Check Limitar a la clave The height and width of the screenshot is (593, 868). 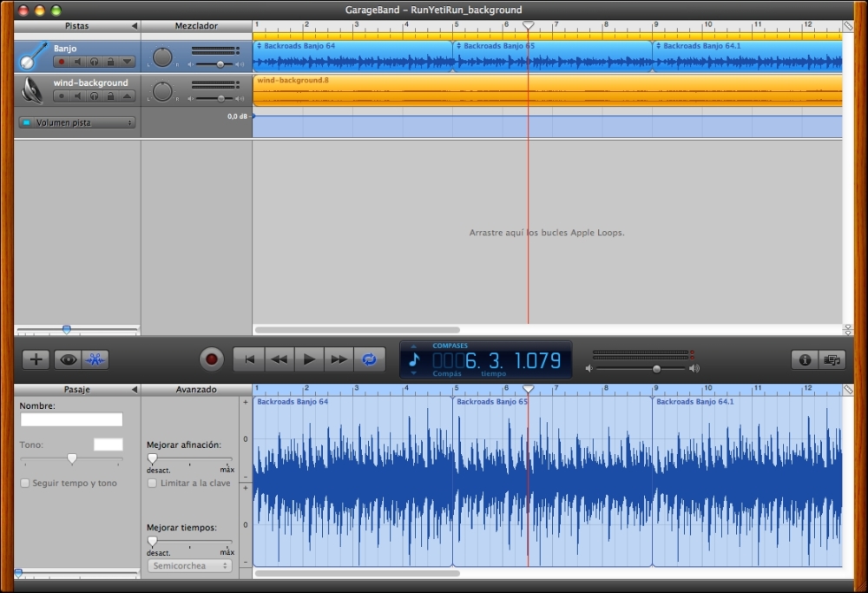(152, 484)
